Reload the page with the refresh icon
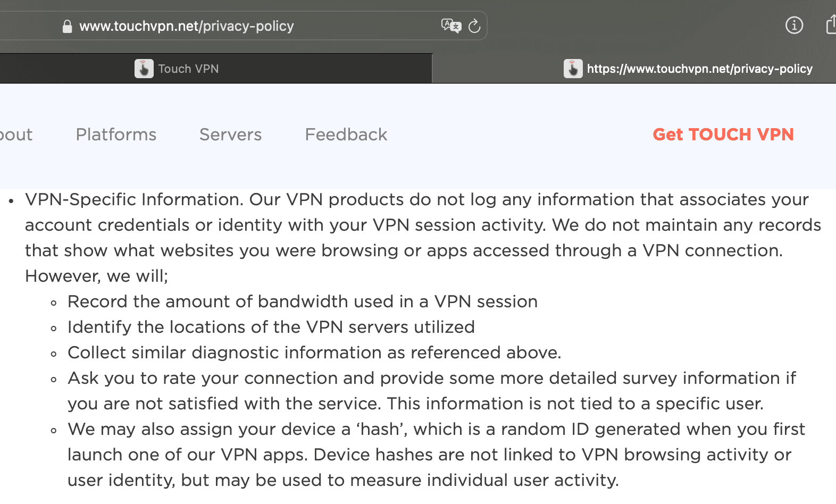Viewport: 836px width, 504px height. pos(474,26)
